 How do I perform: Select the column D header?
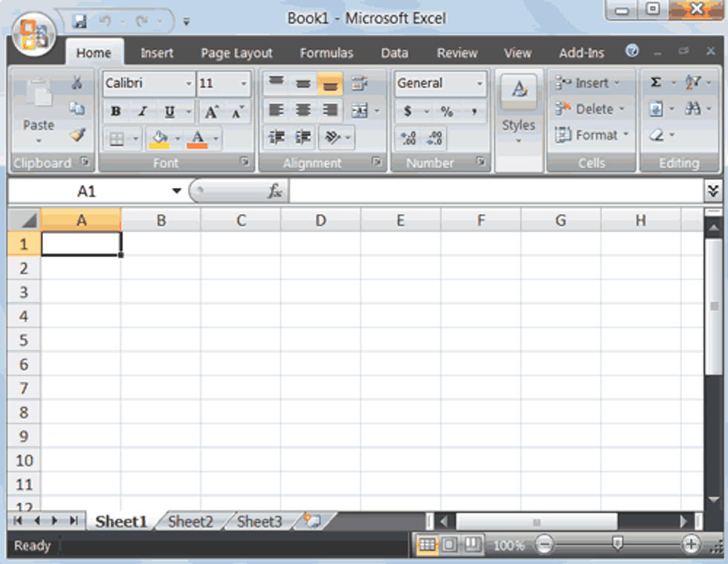click(x=320, y=220)
